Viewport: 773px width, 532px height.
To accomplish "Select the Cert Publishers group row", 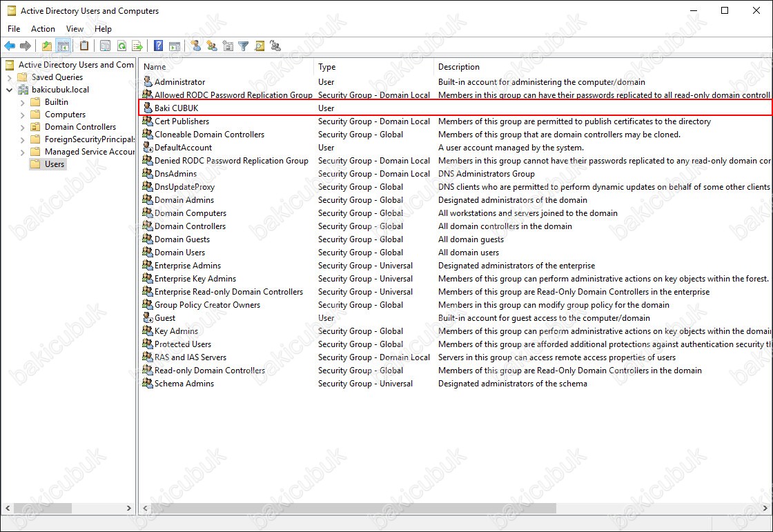I will pos(456,121).
